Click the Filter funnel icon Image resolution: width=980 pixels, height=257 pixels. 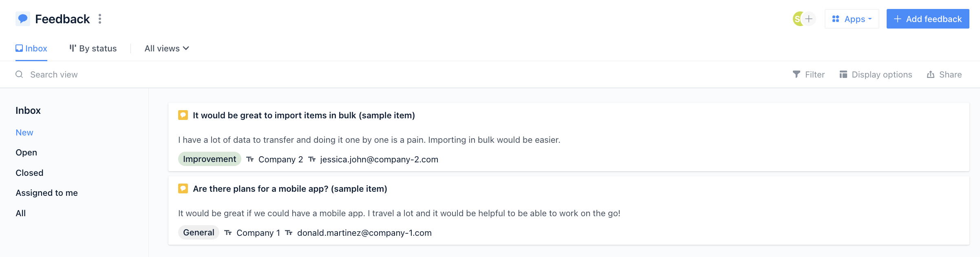point(796,74)
